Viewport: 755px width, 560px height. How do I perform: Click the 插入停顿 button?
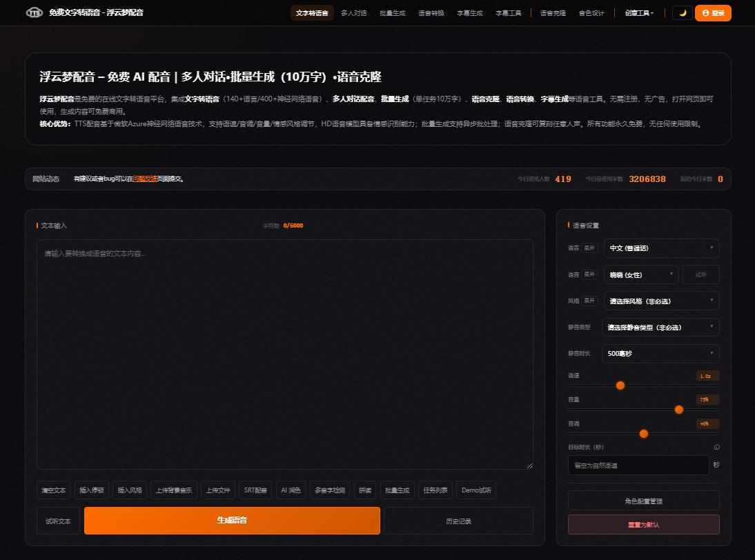coord(92,490)
